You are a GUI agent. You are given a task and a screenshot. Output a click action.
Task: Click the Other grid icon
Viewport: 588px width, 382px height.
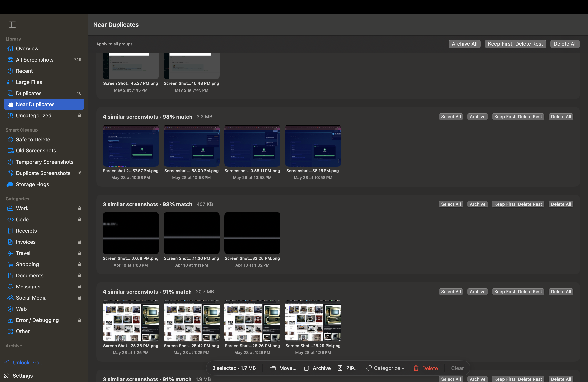tap(10, 331)
